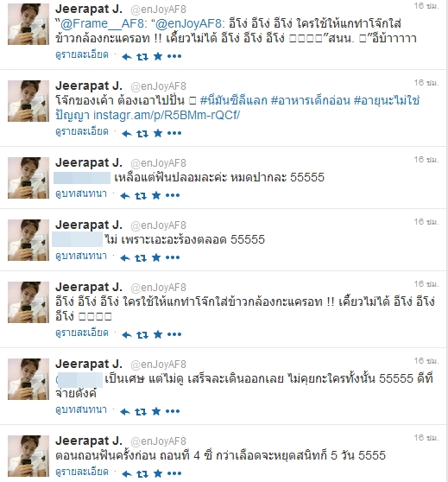Open the instagr.am/p/R5BMm-rQCf/ link
The image size is (448, 482).
[167, 115]
